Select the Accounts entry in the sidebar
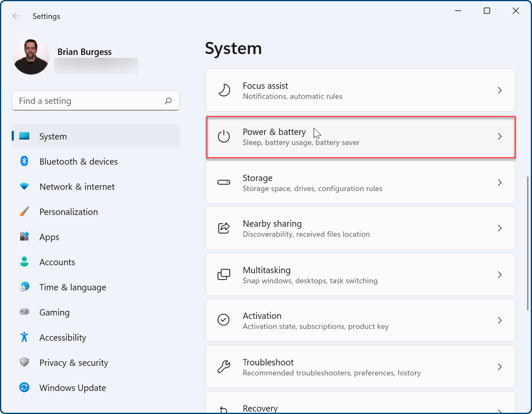 click(x=57, y=262)
